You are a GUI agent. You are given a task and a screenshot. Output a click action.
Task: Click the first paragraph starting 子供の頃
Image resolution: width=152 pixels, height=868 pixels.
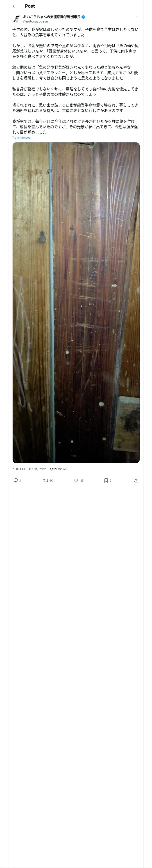[x=75, y=32]
